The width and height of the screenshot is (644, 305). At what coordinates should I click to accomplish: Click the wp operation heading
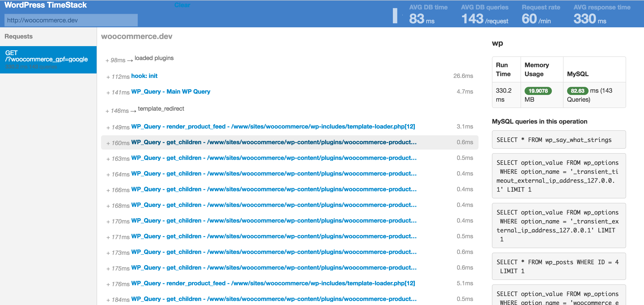coord(497,43)
